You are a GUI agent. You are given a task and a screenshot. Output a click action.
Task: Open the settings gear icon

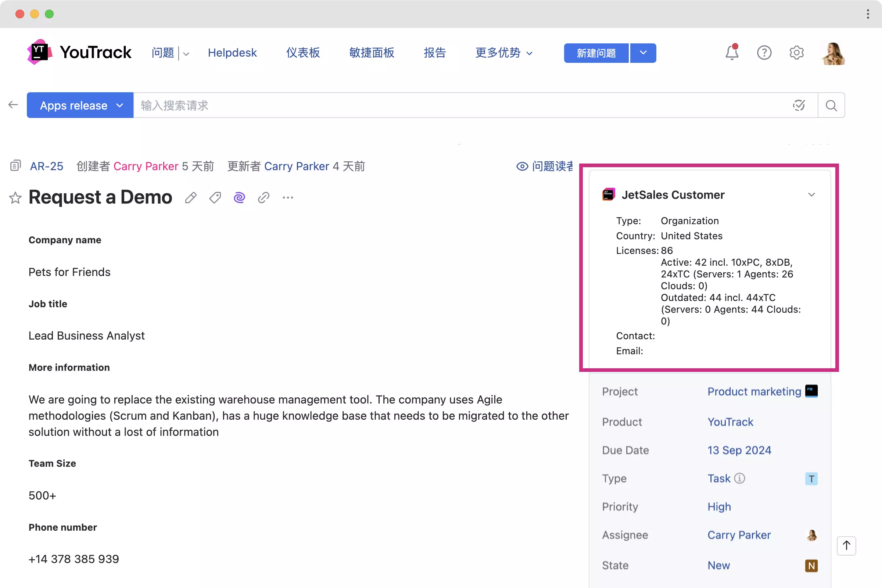(x=796, y=53)
